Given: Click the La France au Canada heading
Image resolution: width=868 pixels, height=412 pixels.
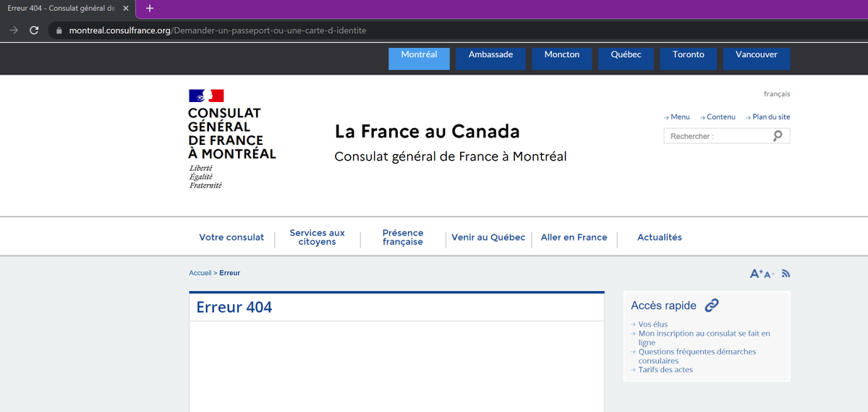Looking at the screenshot, I should [427, 131].
